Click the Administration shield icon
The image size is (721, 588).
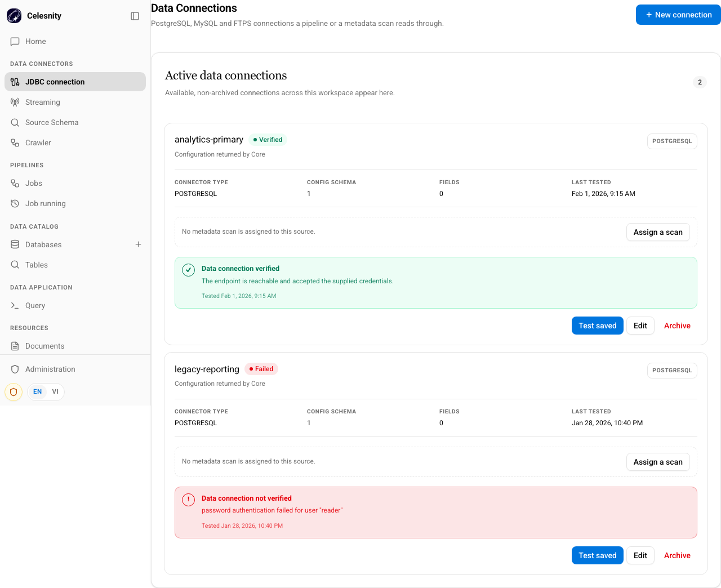15,369
